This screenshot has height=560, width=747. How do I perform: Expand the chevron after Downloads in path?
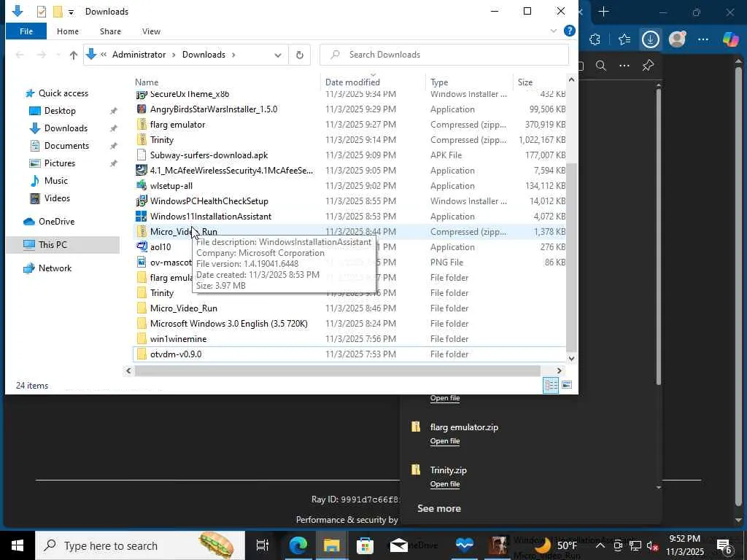pyautogui.click(x=233, y=55)
